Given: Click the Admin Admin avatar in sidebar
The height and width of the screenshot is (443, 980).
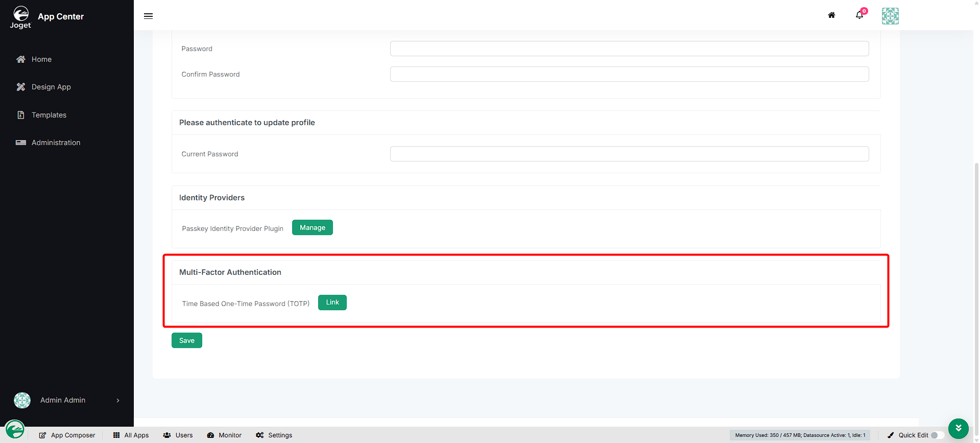Looking at the screenshot, I should 22,400.
